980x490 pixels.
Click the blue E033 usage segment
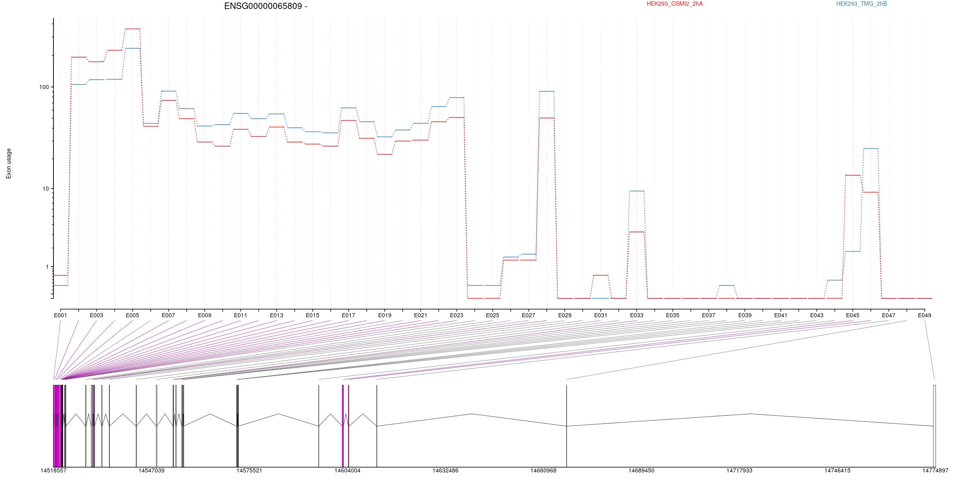pos(637,191)
